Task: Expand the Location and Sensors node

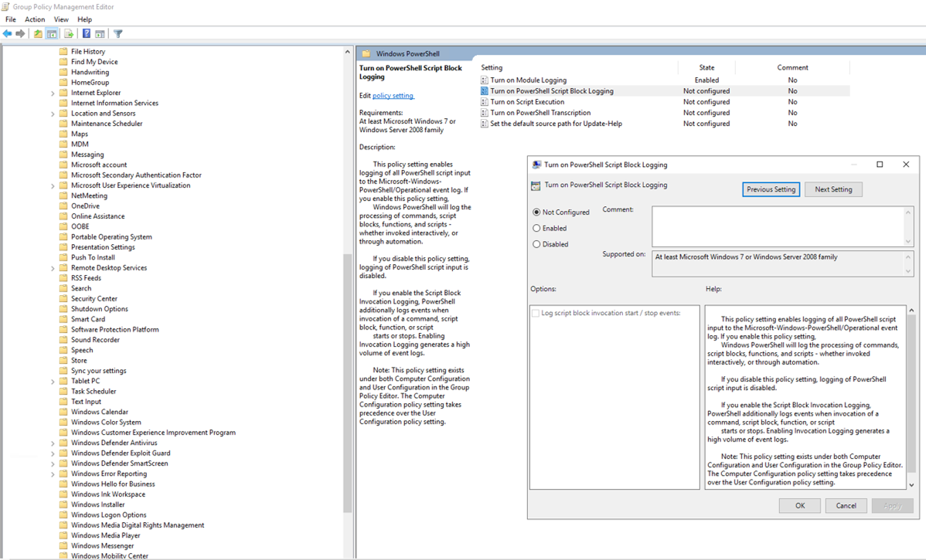Action: click(x=53, y=114)
